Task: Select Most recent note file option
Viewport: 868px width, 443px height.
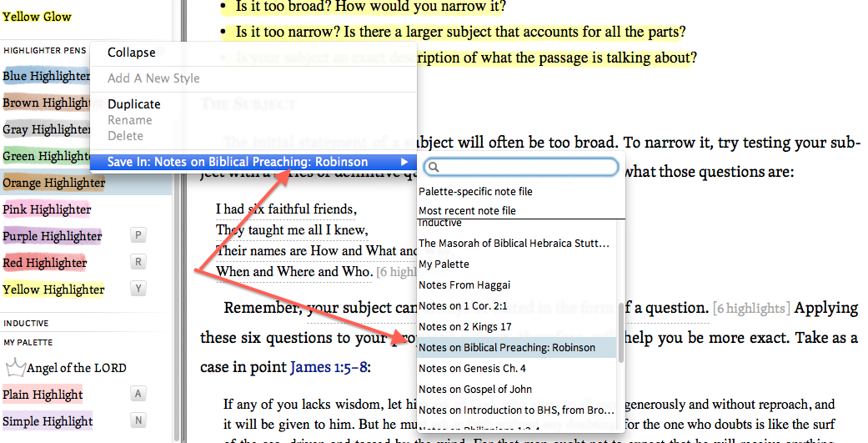Action: coord(467,210)
